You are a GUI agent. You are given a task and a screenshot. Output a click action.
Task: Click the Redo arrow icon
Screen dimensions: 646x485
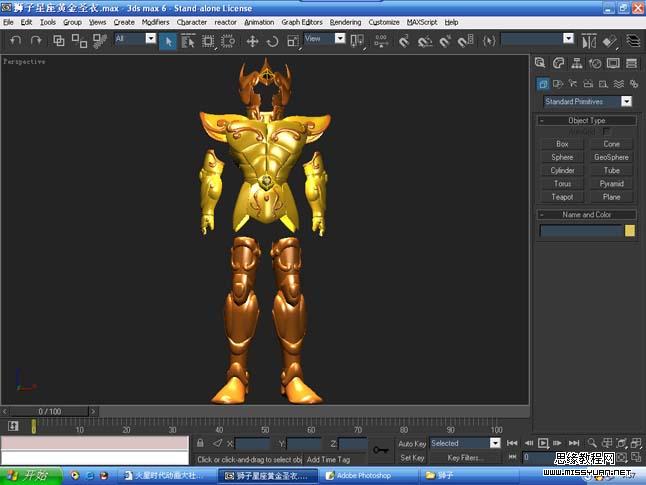point(36,40)
